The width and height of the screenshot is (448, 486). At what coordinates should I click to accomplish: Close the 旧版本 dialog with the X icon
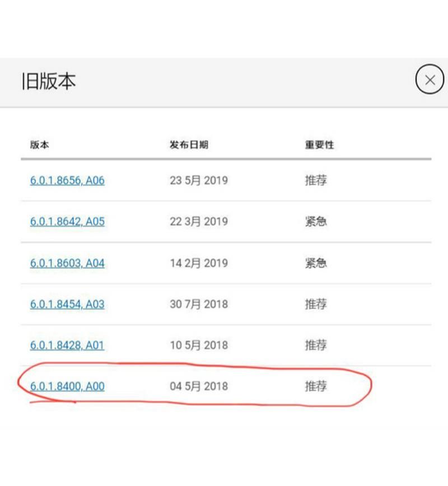(430, 80)
